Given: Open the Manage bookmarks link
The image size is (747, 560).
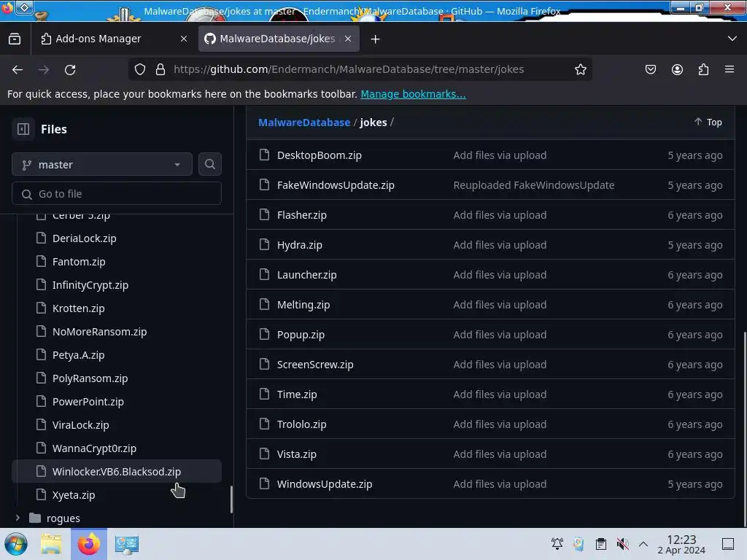Looking at the screenshot, I should click(x=413, y=94).
